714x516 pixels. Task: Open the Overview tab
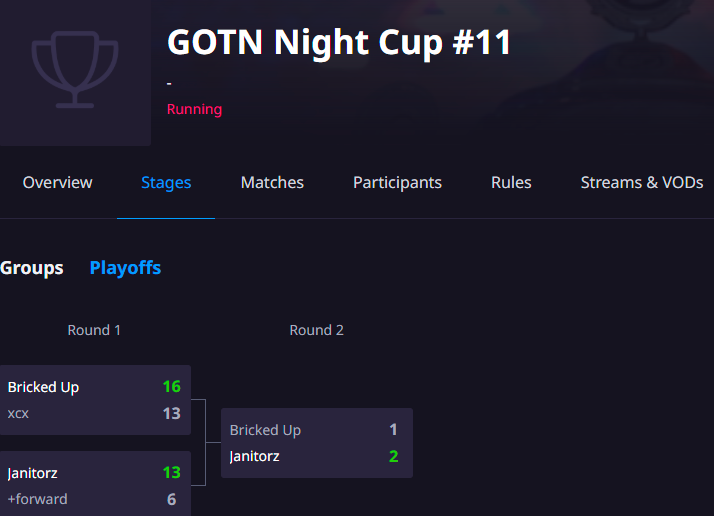57,183
